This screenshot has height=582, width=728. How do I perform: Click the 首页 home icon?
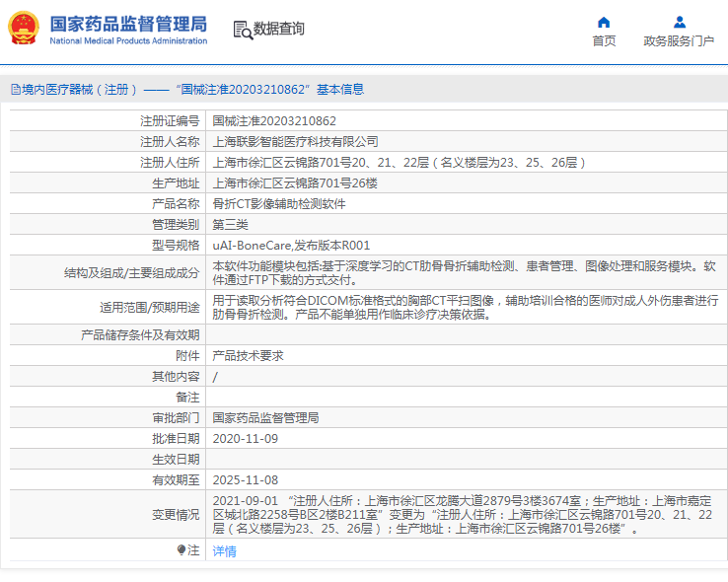pyautogui.click(x=604, y=22)
